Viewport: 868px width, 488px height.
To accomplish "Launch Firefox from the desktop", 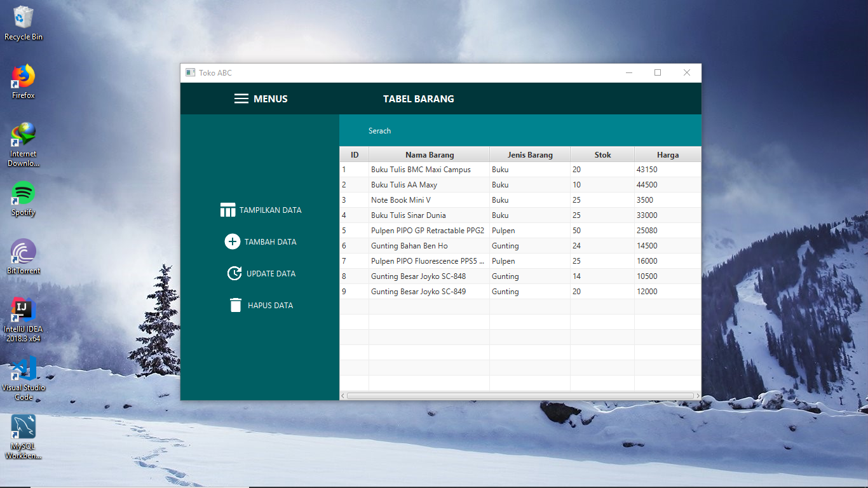I will point(22,76).
